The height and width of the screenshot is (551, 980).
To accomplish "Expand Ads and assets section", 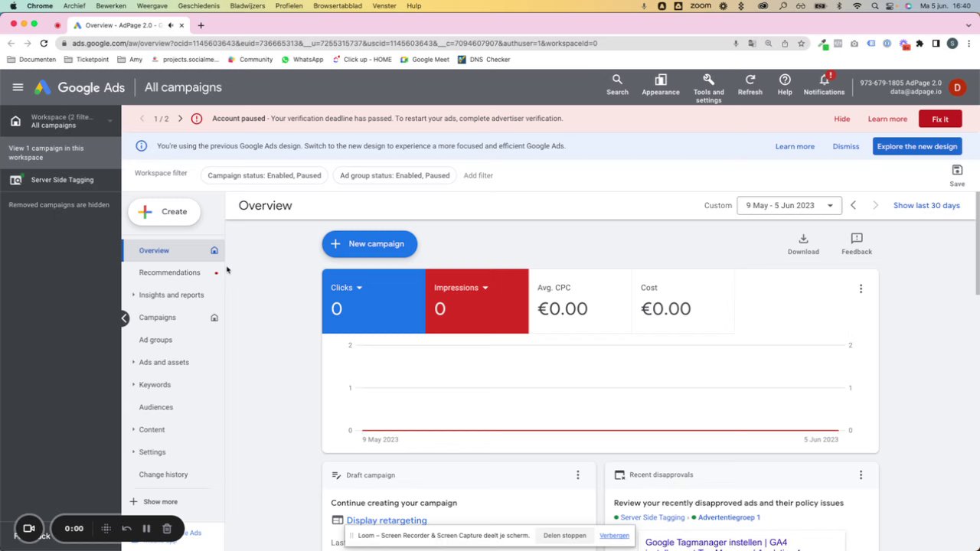I will [133, 362].
